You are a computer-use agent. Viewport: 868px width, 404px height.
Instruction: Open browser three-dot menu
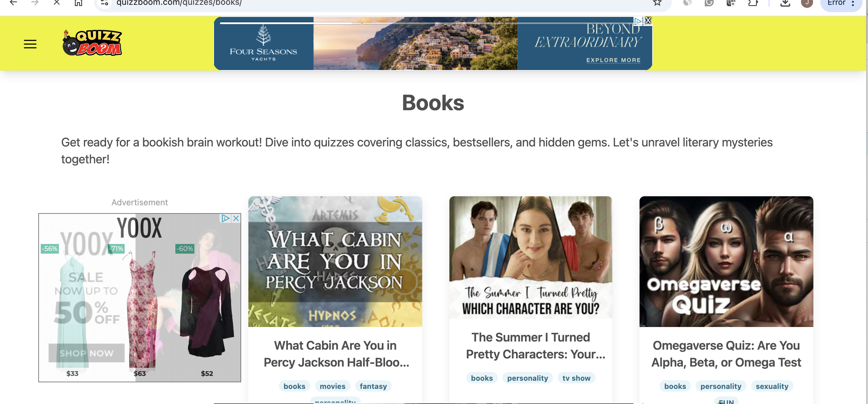click(x=853, y=3)
